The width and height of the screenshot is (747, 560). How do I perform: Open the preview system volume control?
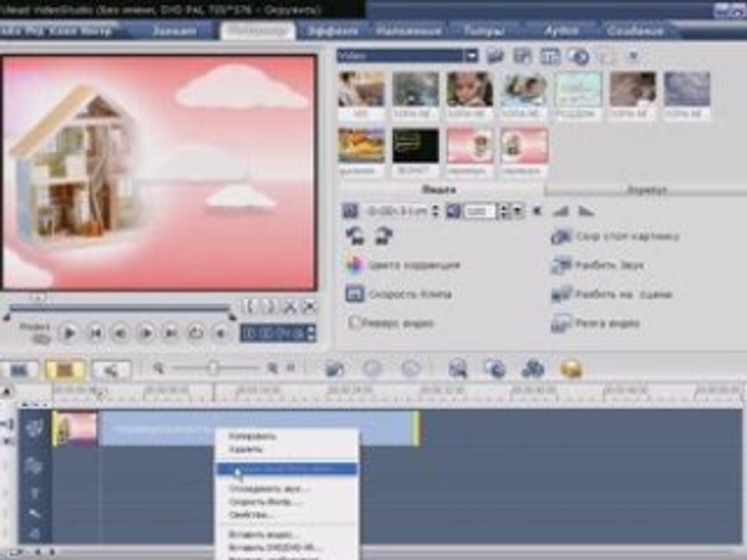click(x=220, y=334)
